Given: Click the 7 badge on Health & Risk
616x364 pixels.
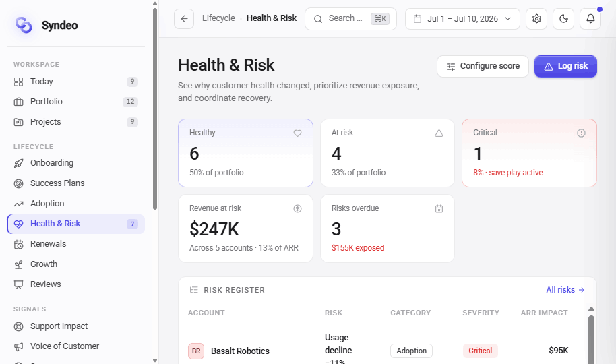Looking at the screenshot, I should click(132, 224).
